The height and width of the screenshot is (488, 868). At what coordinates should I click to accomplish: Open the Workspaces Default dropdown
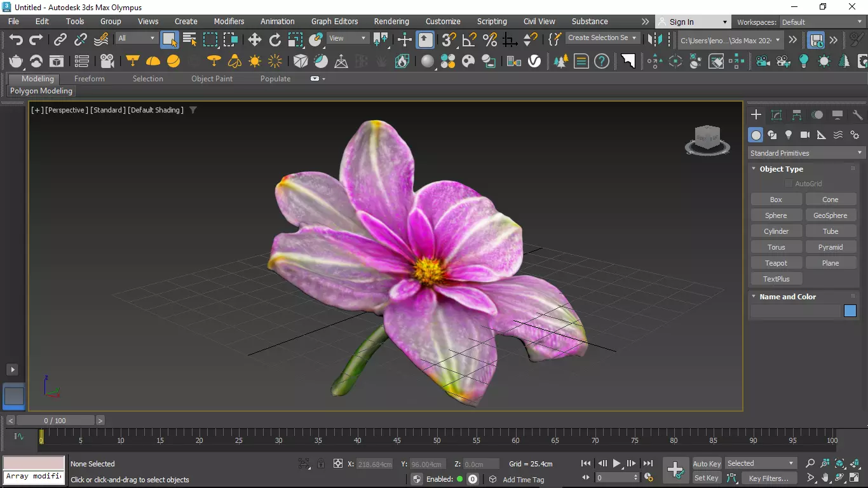(x=822, y=22)
